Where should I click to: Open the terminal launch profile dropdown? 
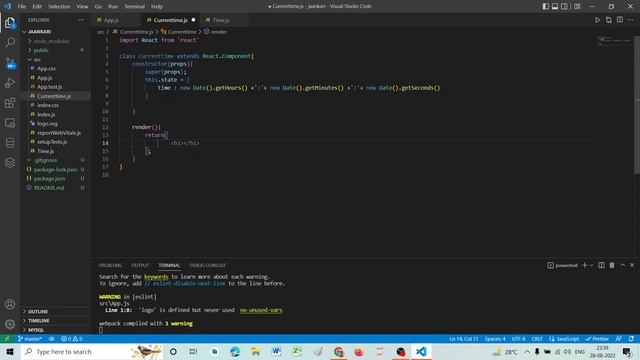click(x=591, y=265)
